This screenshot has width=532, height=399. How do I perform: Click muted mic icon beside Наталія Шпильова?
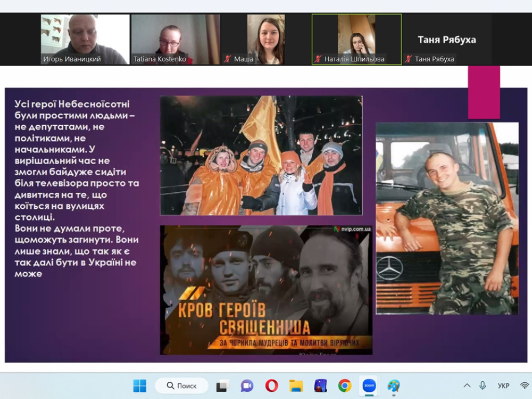[x=318, y=59]
